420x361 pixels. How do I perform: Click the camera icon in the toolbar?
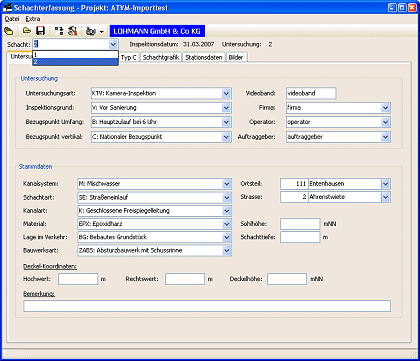[x=91, y=31]
